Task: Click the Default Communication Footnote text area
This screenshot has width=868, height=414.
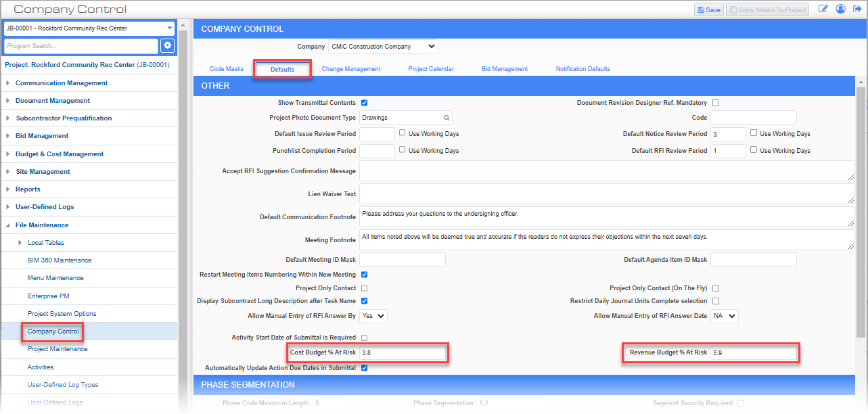Action: point(607,216)
